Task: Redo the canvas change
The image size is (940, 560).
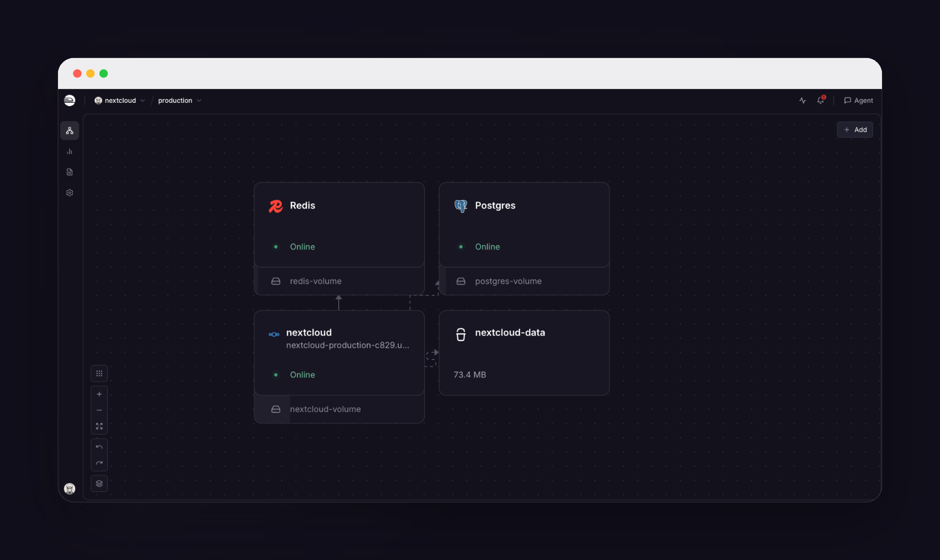Action: 100,463
